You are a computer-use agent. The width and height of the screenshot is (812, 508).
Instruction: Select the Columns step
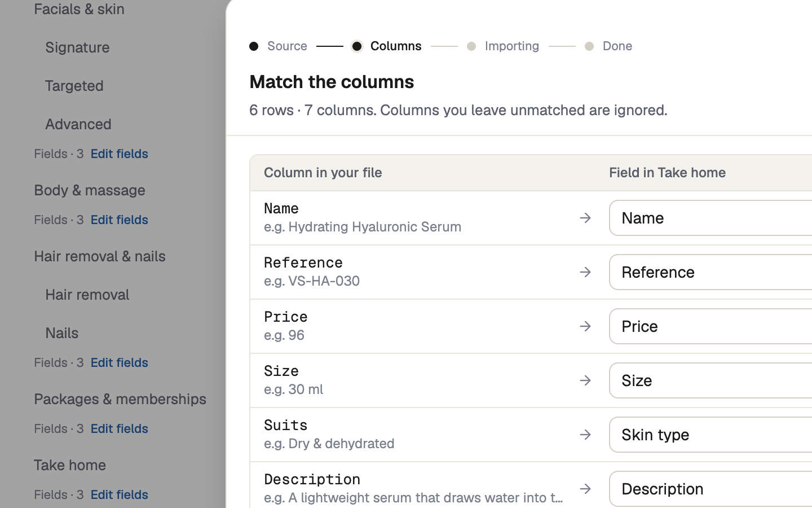click(x=386, y=46)
